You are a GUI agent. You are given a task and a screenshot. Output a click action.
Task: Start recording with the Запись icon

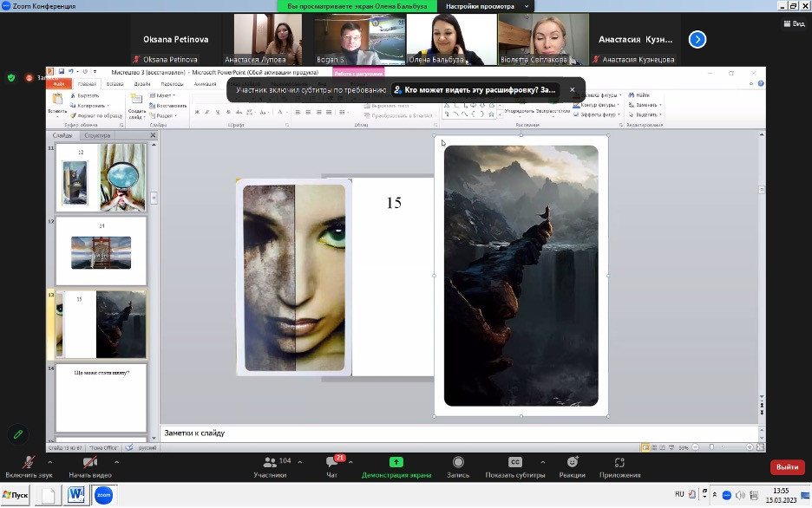click(x=458, y=463)
